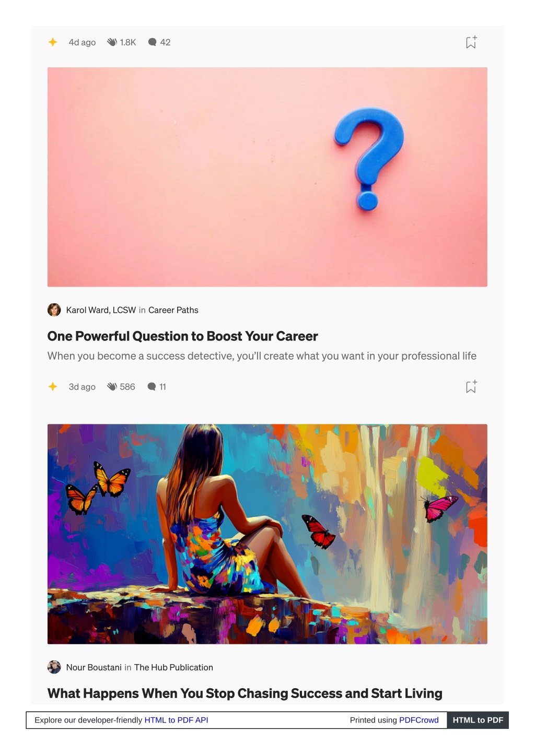535x756 pixels.
Task: Open What Happens When You Stop Chasing Success
Action: [x=245, y=693]
